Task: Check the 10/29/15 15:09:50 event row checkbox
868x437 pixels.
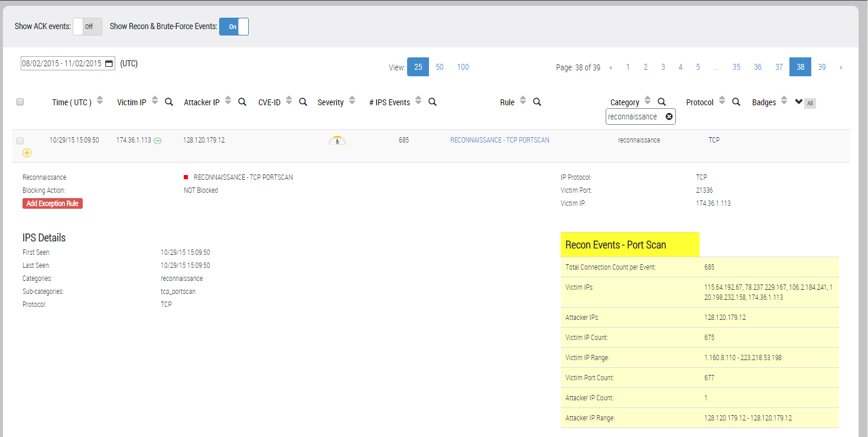Action: point(20,141)
